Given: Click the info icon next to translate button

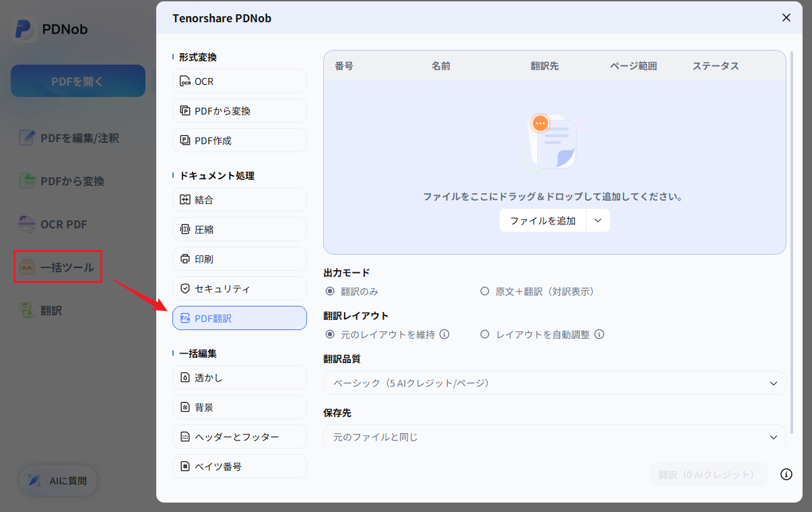Looking at the screenshot, I should tap(786, 474).
